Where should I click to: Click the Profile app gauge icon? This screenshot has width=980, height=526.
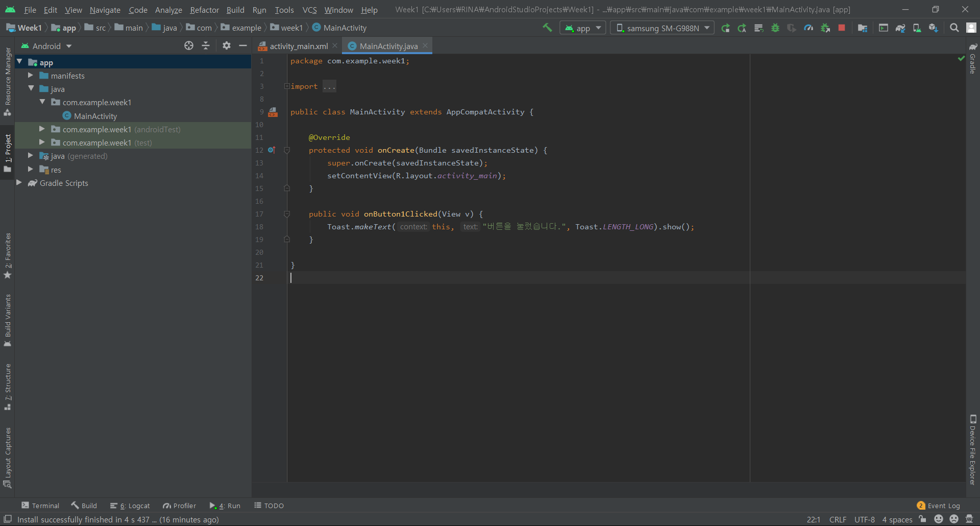(808, 28)
